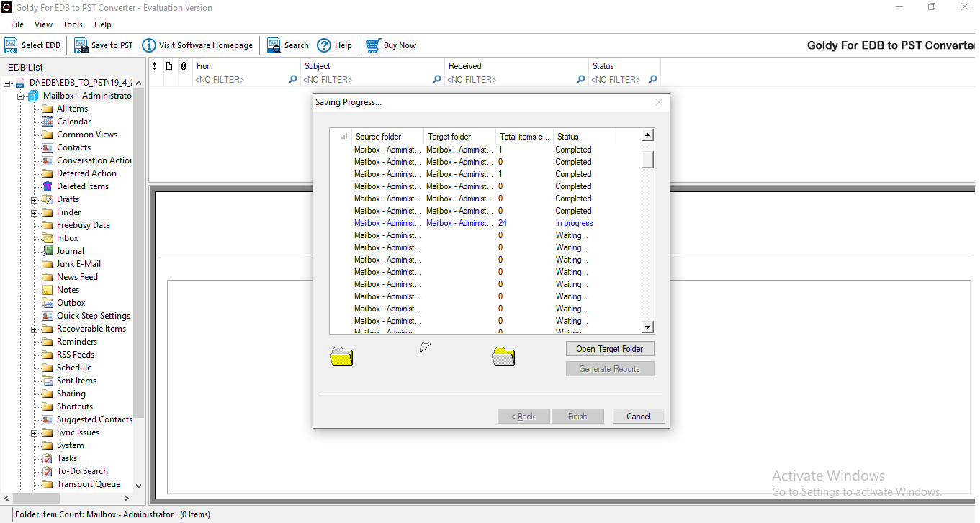Expand the Drafts tree node
Screen dimensions: 980x523
[x=34, y=200]
